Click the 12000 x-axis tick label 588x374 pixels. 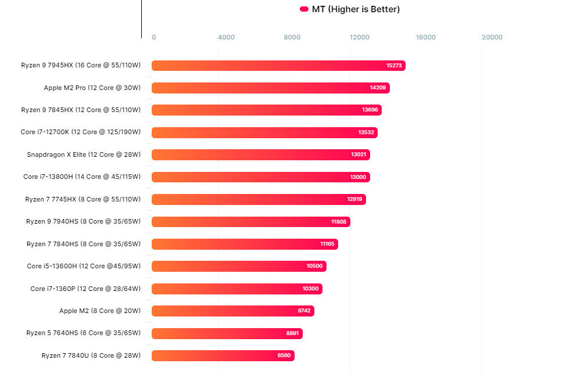360,37
